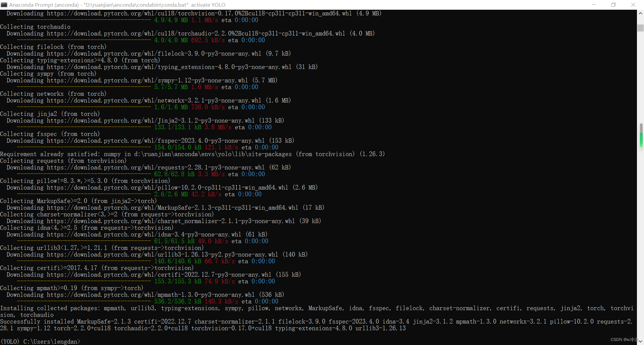The height and width of the screenshot is (345, 644).
Task: Click 'Collecting requests (from torchvision)' line
Action: tap(63, 161)
